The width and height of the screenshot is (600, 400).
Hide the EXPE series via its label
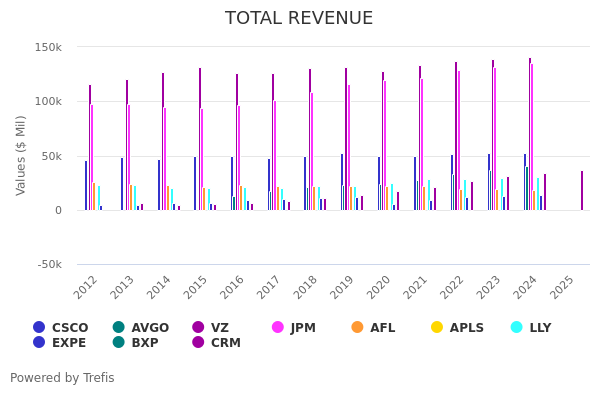tap(69, 342)
